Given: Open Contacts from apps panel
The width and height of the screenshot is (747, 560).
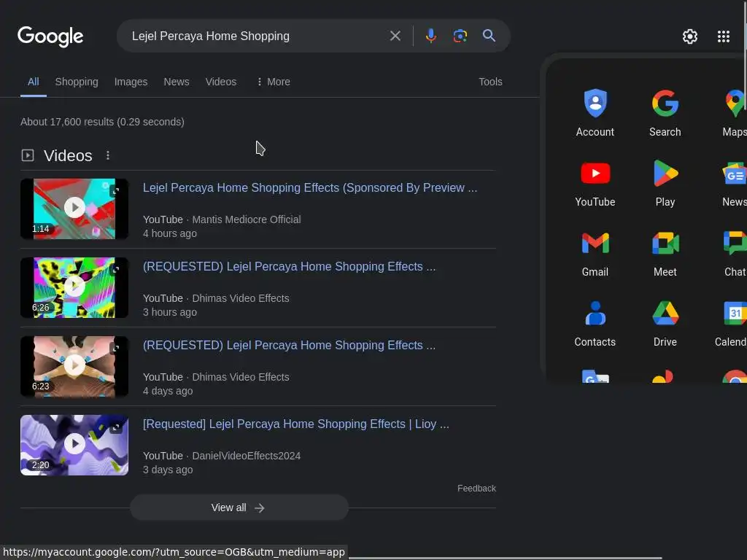Looking at the screenshot, I should tap(595, 323).
